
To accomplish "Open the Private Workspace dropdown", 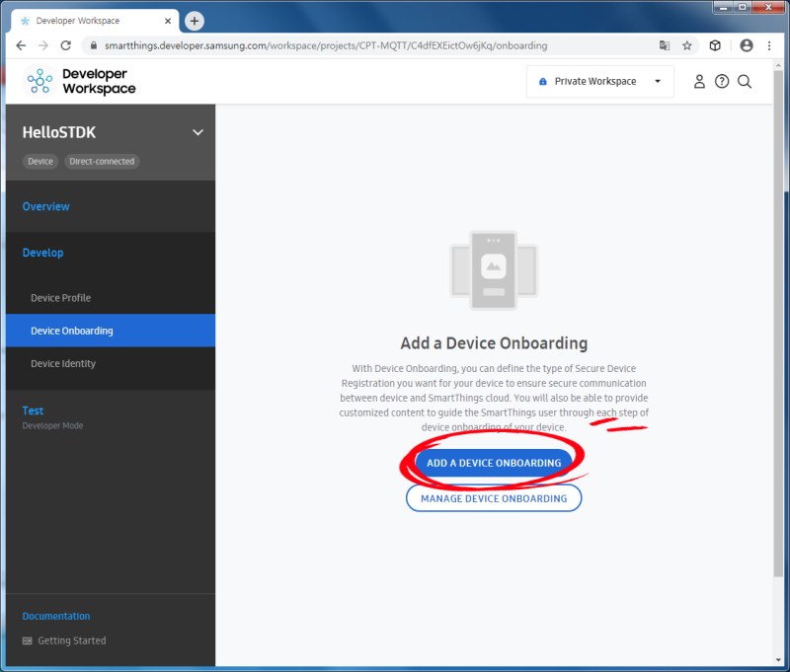I will 660,82.
